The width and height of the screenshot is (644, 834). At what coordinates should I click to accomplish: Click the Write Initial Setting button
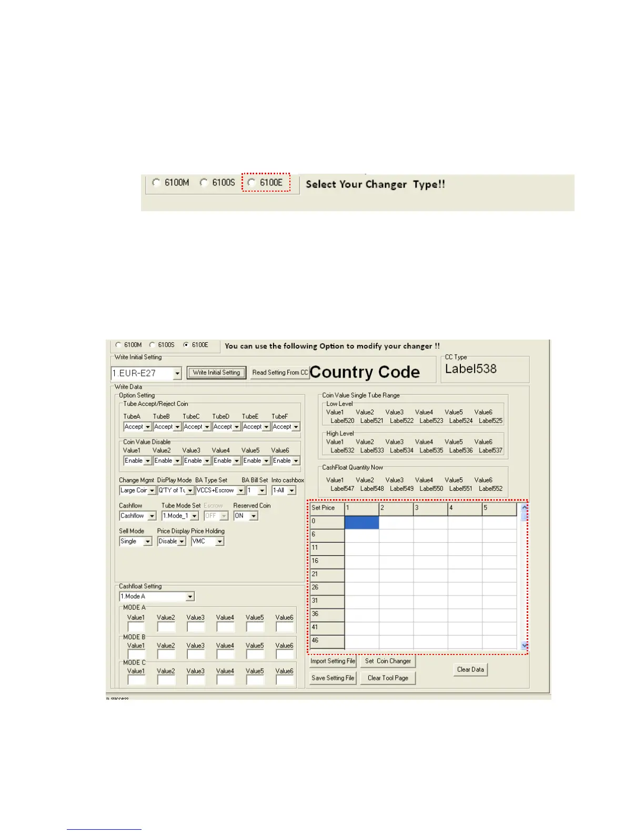point(216,372)
